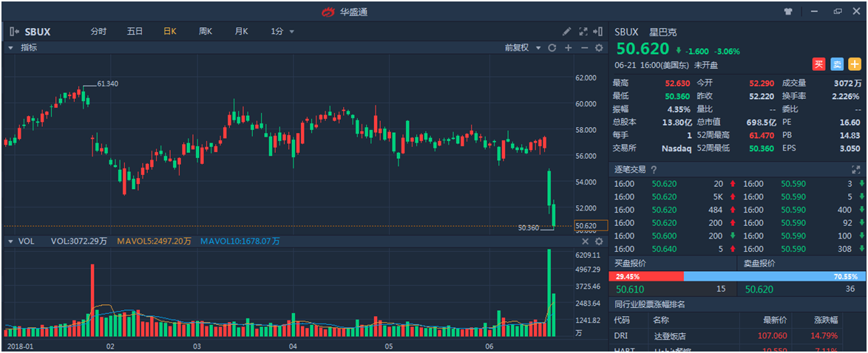
Task: Zoom out the chart with minus
Action: pos(584,48)
